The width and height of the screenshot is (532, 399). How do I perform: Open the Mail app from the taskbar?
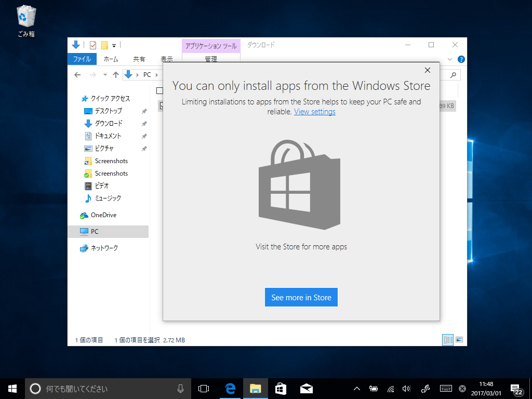click(x=307, y=389)
